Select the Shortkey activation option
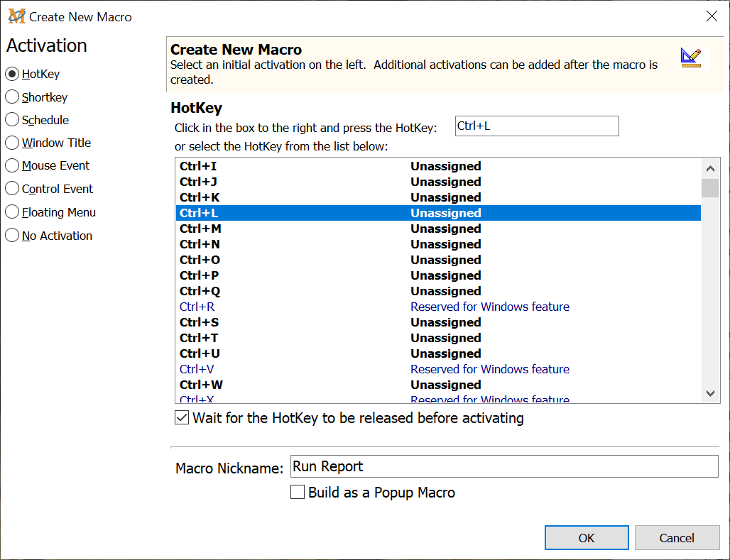Screen dimensions: 730x560 coord(12,97)
